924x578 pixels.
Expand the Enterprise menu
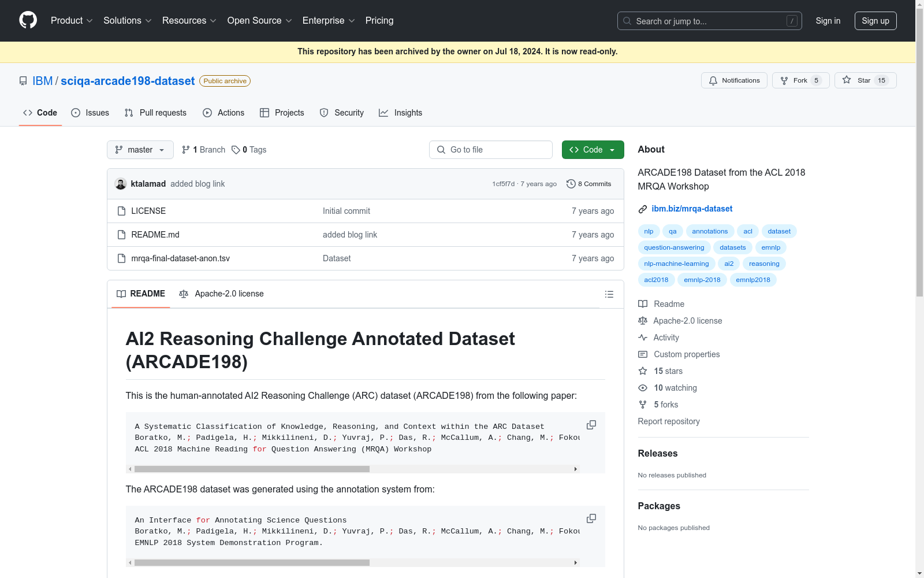coord(329,20)
